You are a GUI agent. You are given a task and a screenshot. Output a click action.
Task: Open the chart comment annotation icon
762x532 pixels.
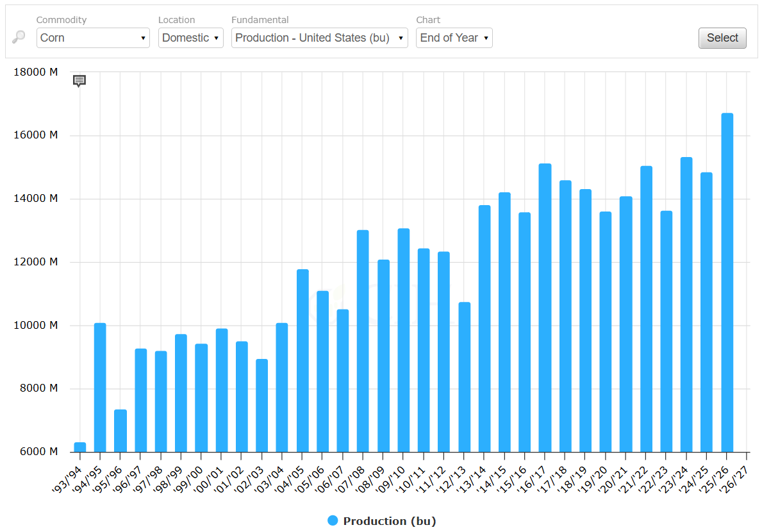point(79,81)
